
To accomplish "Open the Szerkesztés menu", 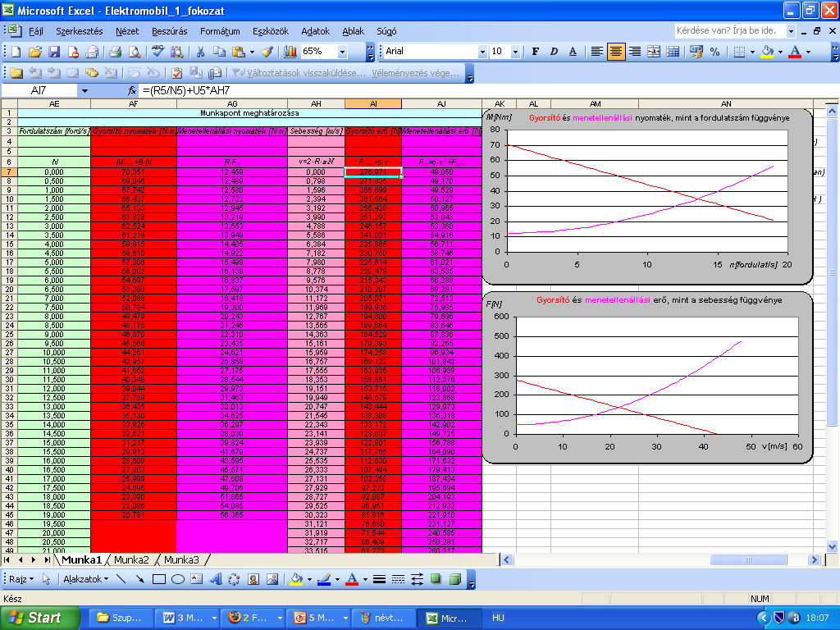I will click(80, 31).
